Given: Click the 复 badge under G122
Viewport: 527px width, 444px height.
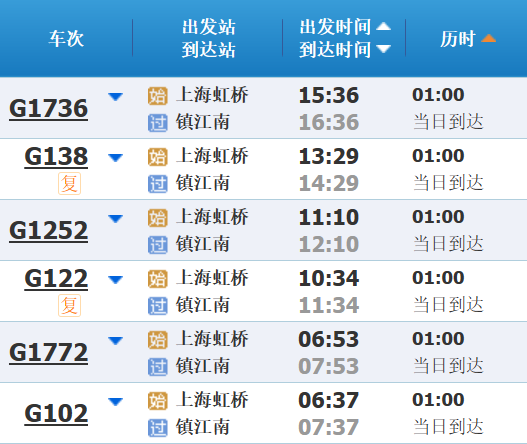Looking at the screenshot, I should pyautogui.click(x=70, y=306).
